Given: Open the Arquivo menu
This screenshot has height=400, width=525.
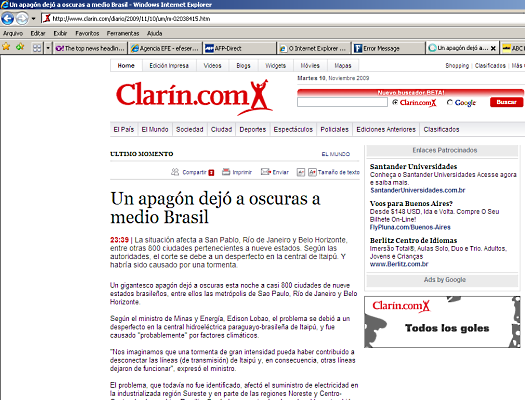Looking at the screenshot, I should tap(13, 33).
